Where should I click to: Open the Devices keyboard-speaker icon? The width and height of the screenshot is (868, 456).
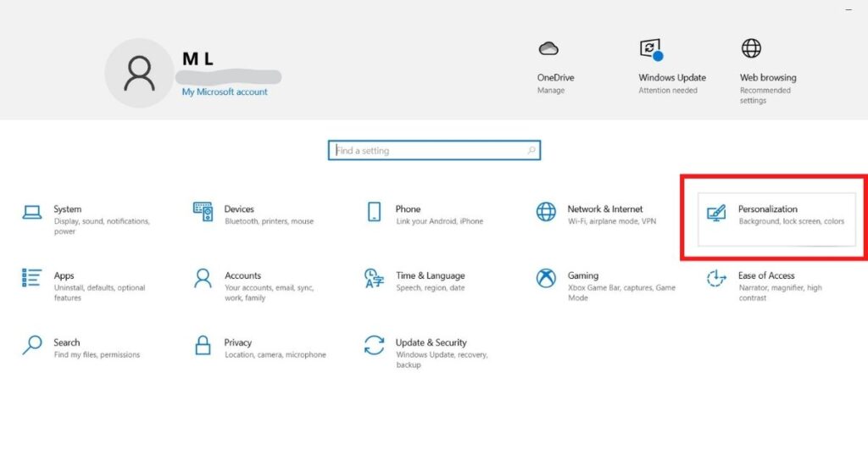pyautogui.click(x=203, y=211)
